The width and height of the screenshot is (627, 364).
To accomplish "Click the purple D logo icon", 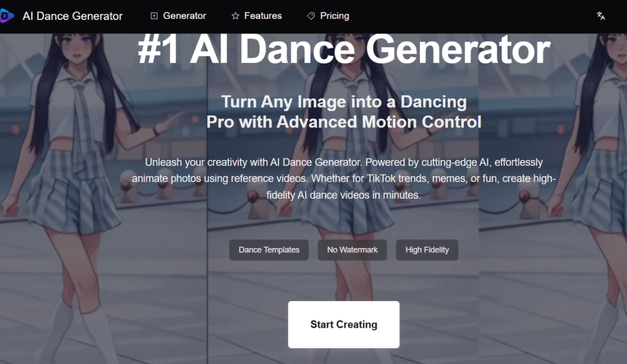I will [x=7, y=16].
